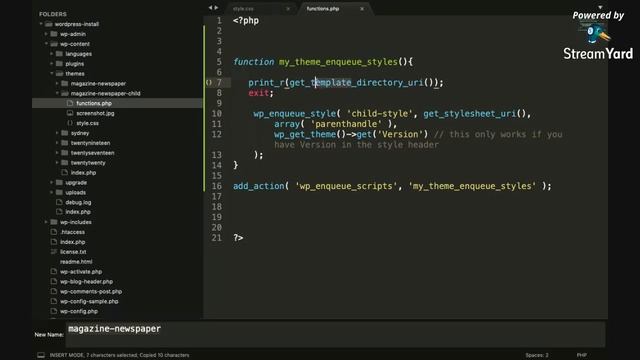The width and height of the screenshot is (640, 360).
Task: Close the functions.php tab
Action: point(362,9)
